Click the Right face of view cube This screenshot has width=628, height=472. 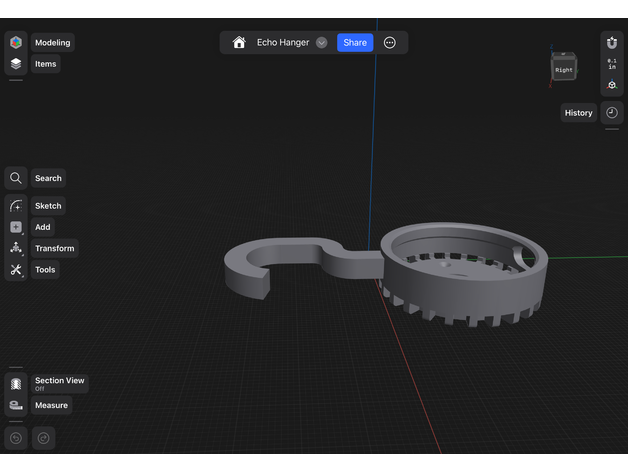tap(563, 70)
